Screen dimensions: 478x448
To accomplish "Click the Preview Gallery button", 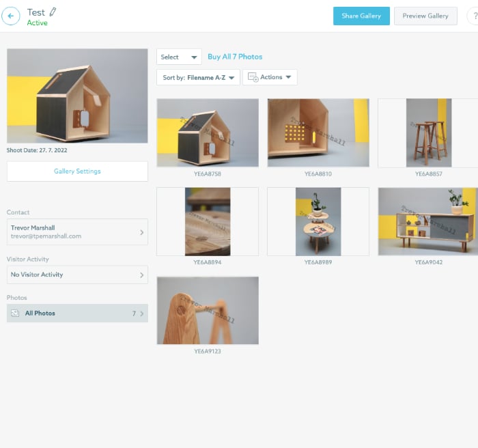I will coord(425,16).
